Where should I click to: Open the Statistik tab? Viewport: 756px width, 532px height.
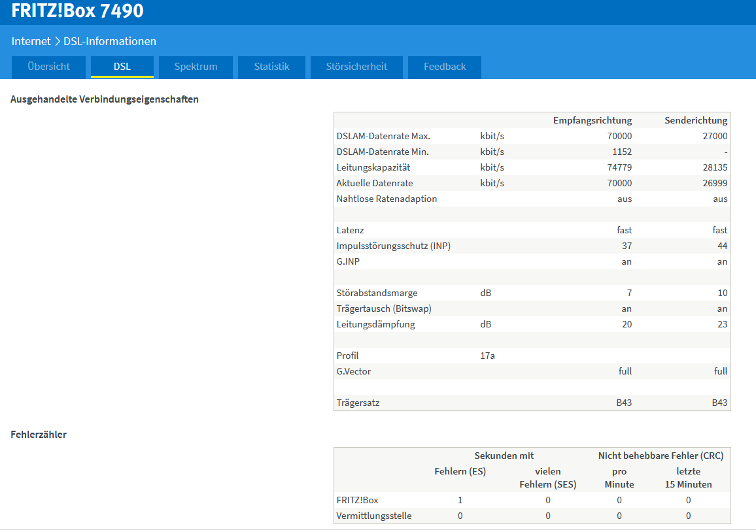pyautogui.click(x=272, y=67)
